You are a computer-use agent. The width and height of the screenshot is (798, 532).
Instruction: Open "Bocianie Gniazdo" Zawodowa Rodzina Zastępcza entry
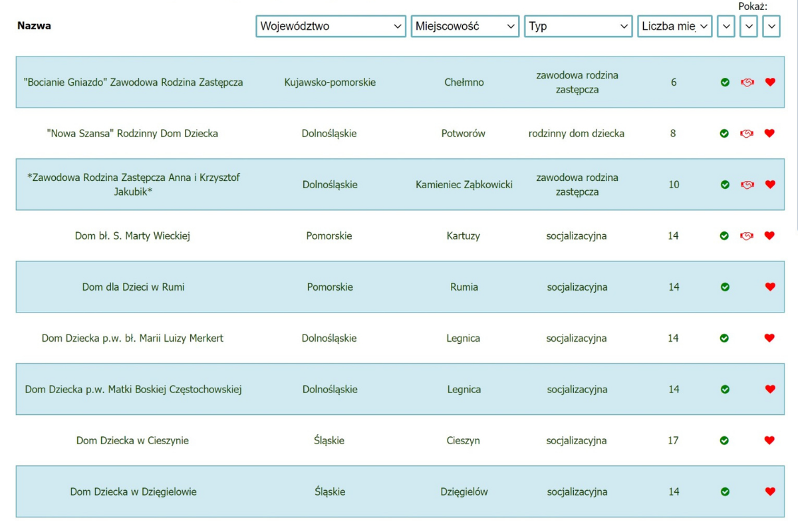133,82
